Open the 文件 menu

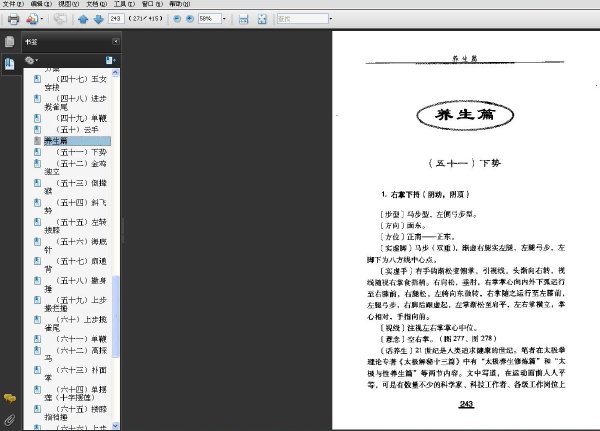pyautogui.click(x=13, y=4)
